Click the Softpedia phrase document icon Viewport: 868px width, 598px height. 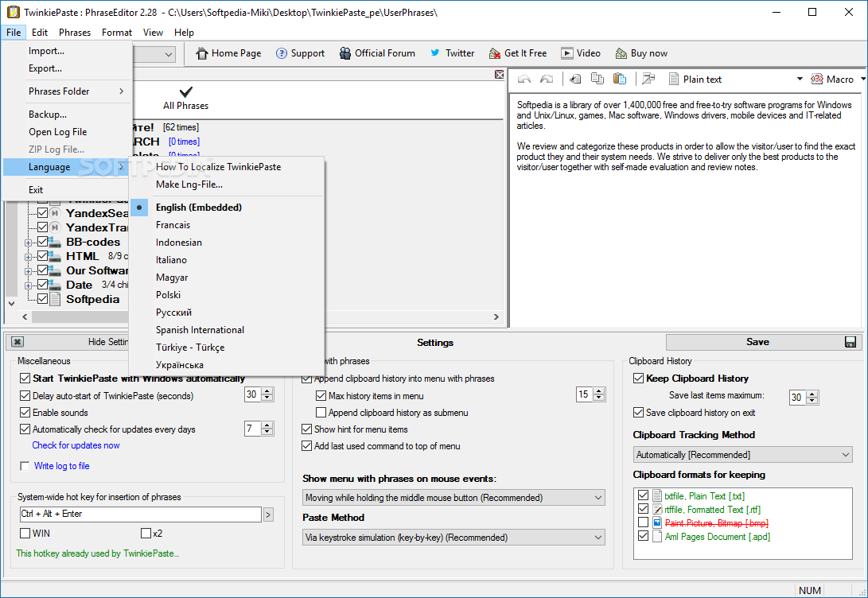(x=55, y=299)
